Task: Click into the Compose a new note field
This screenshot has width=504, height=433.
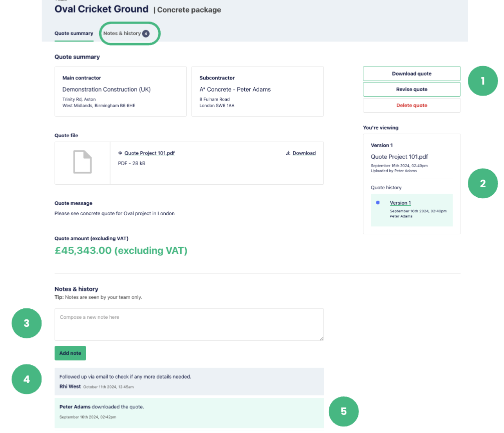Action: click(189, 325)
